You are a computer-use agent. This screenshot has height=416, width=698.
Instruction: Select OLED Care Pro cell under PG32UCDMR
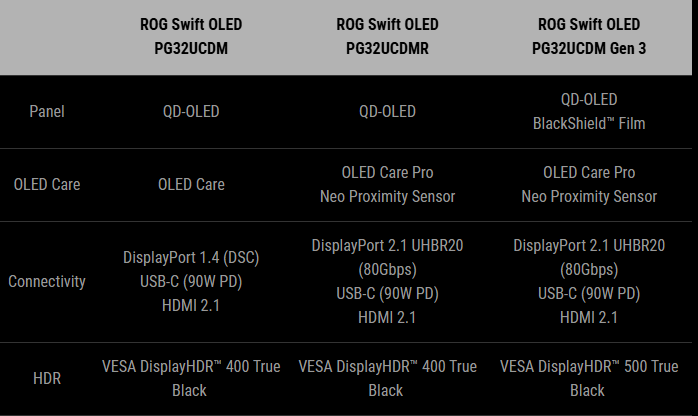(x=388, y=173)
